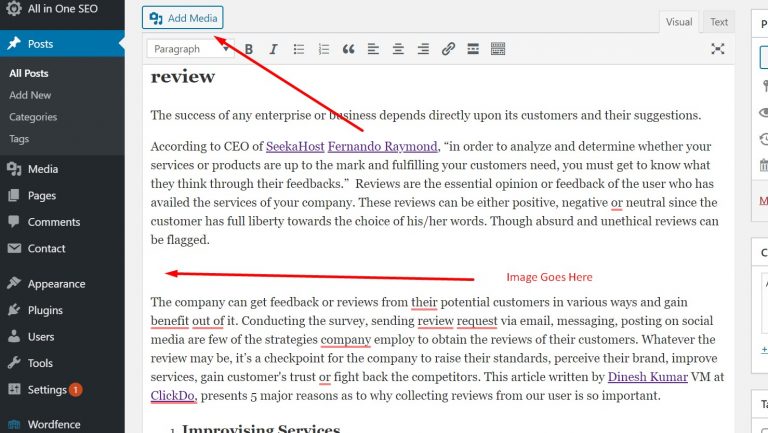Click the 'The success of any enterprise' sentence

point(426,116)
